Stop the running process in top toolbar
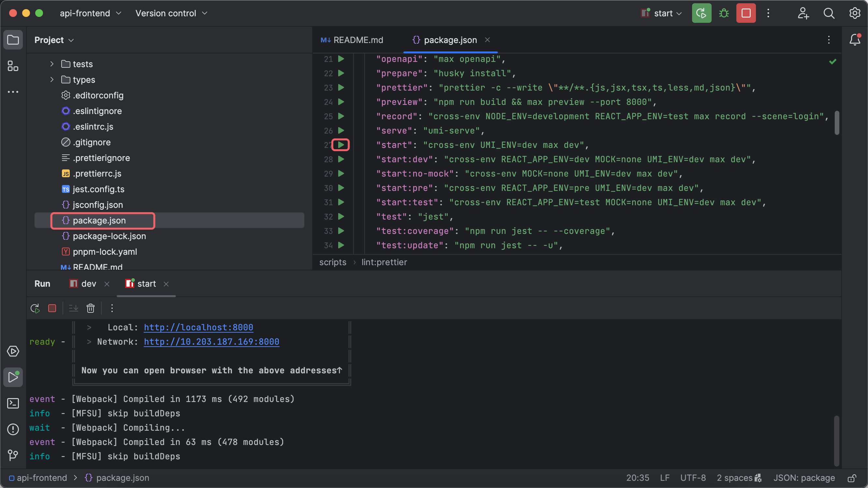Image resolution: width=868 pixels, height=488 pixels. [x=746, y=13]
